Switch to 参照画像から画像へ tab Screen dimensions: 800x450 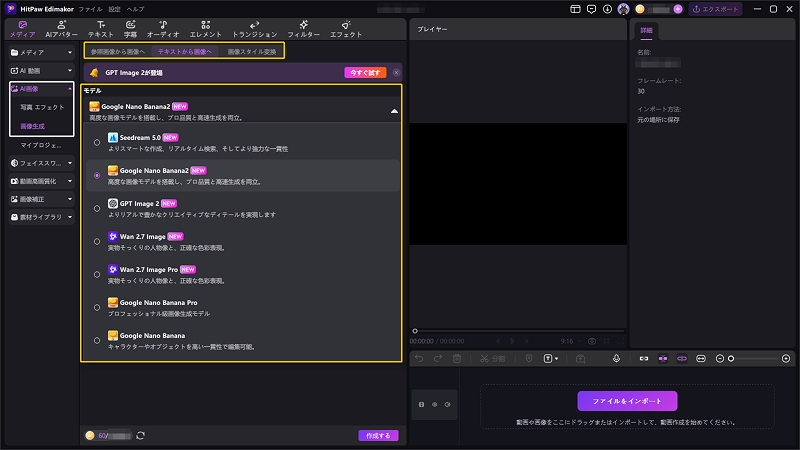(118, 52)
